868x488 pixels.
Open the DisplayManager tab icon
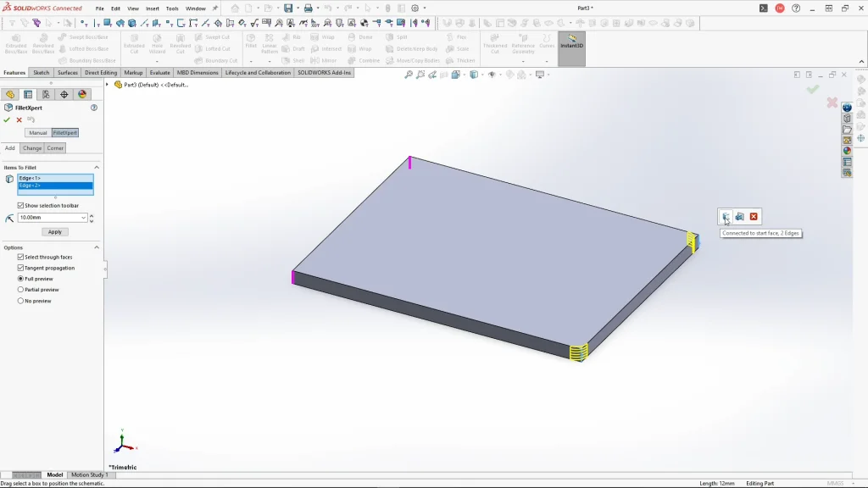pyautogui.click(x=82, y=95)
